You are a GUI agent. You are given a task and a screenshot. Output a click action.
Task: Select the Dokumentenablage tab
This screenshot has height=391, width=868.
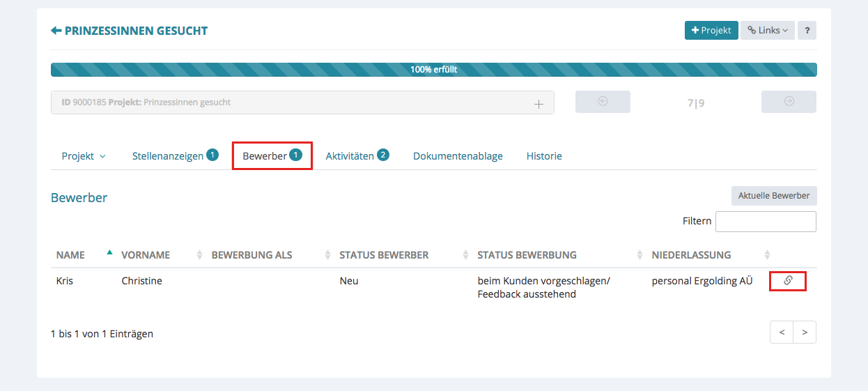click(458, 156)
